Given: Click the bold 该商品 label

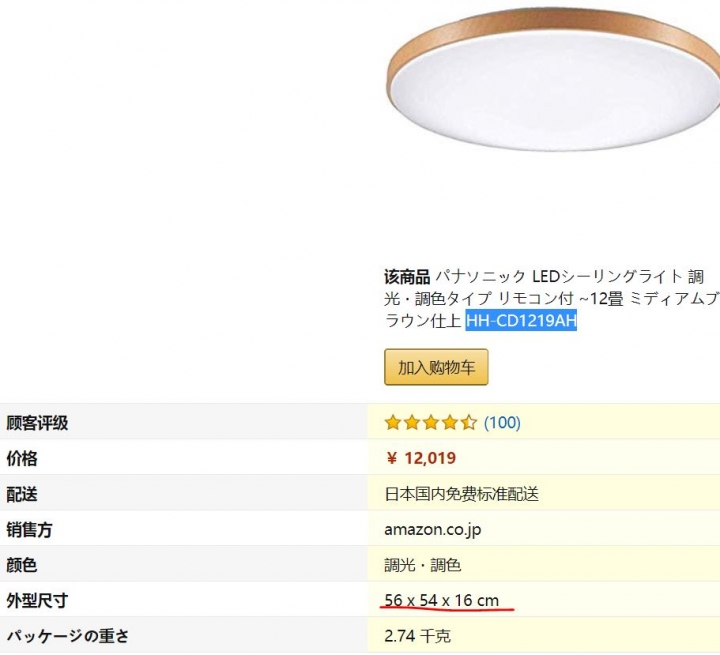Looking at the screenshot, I should [407, 277].
